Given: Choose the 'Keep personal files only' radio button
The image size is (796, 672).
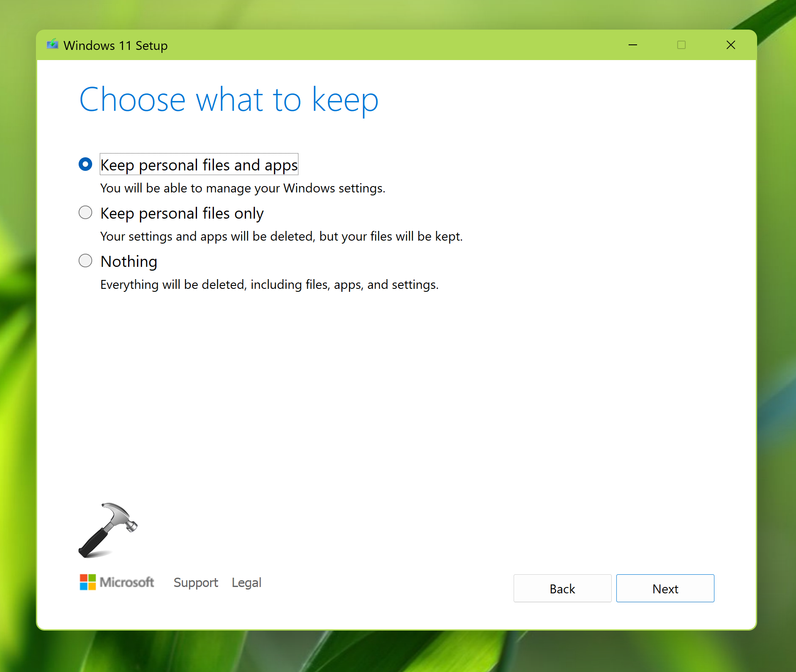Looking at the screenshot, I should (x=85, y=212).
